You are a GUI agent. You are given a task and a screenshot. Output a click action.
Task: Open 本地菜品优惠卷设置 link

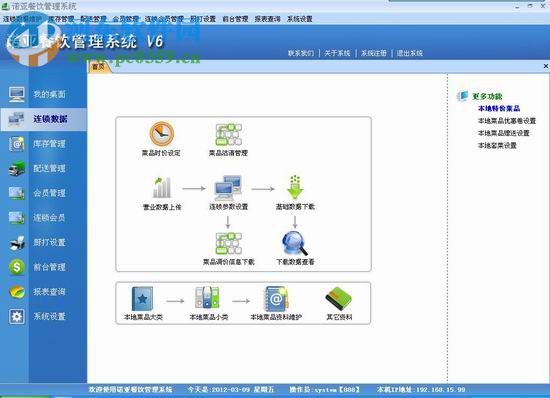[x=507, y=121]
